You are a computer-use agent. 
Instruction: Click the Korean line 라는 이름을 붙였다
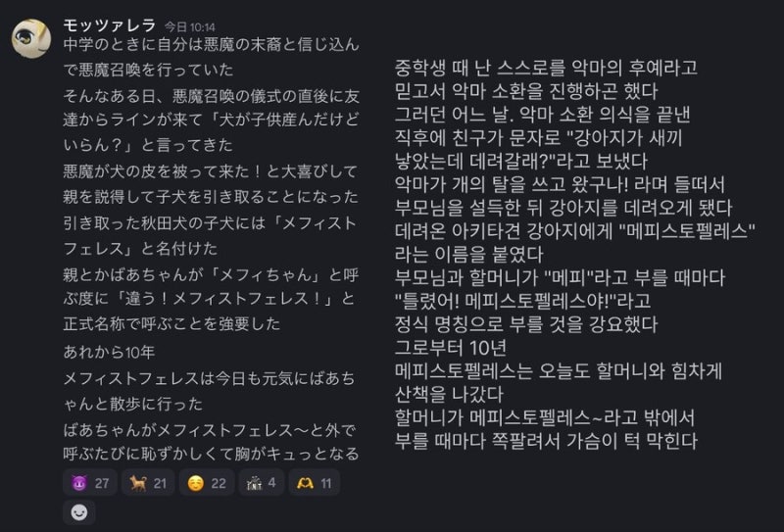[x=468, y=254]
